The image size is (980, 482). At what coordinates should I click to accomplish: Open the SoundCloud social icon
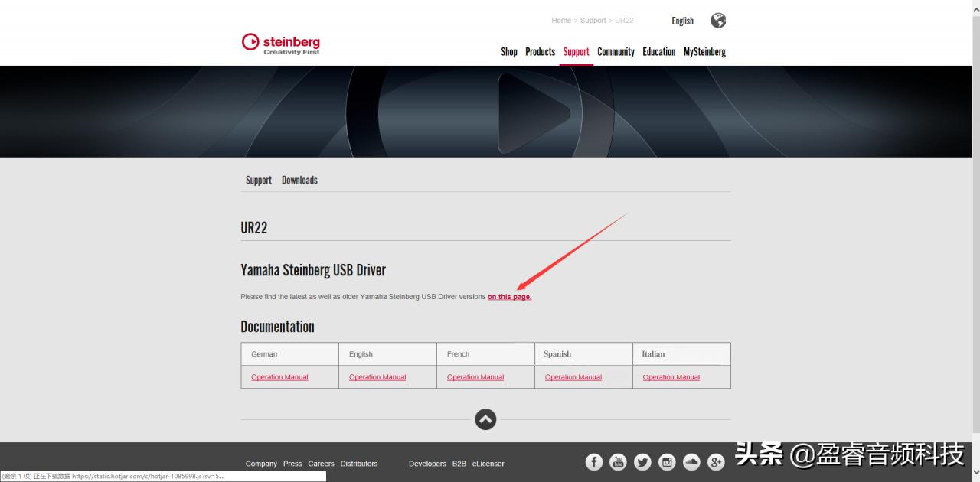coord(691,461)
